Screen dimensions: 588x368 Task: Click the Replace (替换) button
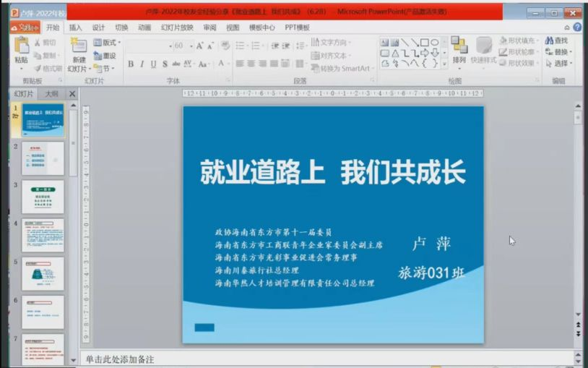coord(560,53)
